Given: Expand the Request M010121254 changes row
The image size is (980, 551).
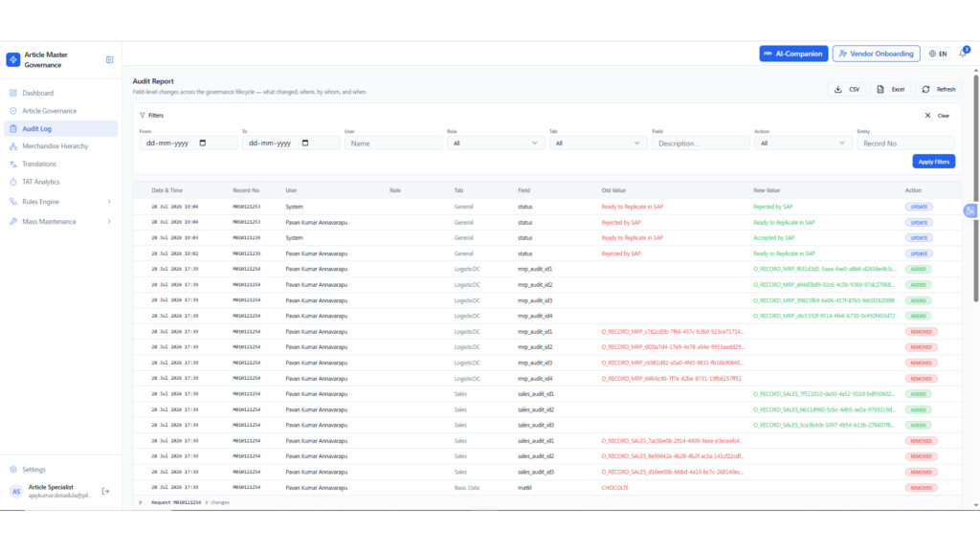Looking at the screenshot, I should (140, 502).
